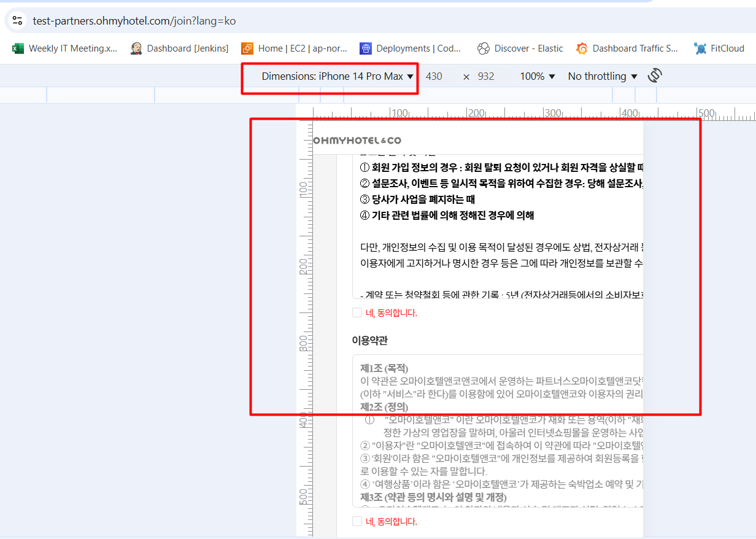Check the agree checkbox above the 이용약관 heading
756x539 pixels.
tap(357, 313)
